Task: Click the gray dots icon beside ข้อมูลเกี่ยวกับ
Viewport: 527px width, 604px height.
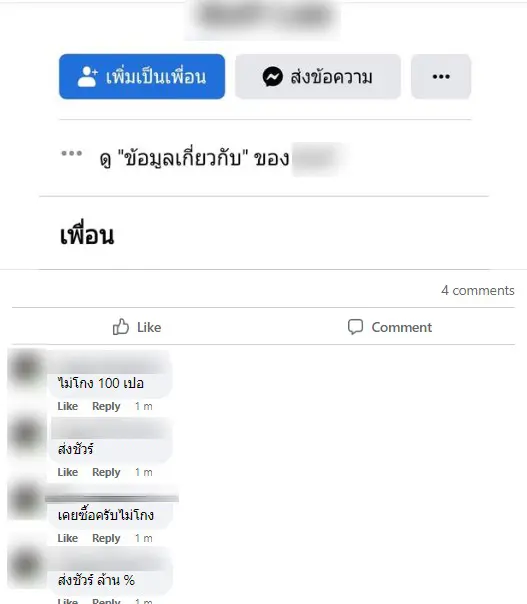Action: tap(72, 153)
